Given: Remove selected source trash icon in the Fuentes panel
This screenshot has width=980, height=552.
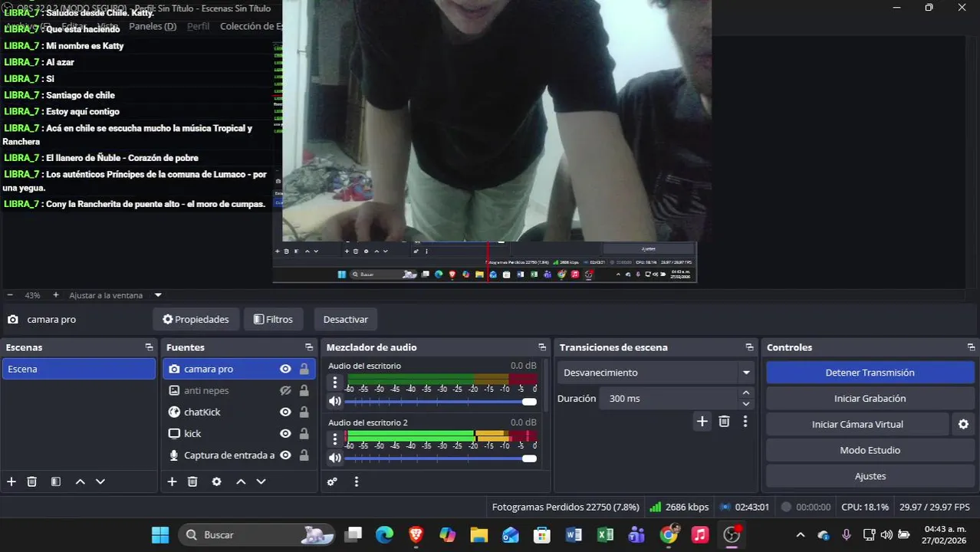Looking at the screenshot, I should click(x=192, y=481).
